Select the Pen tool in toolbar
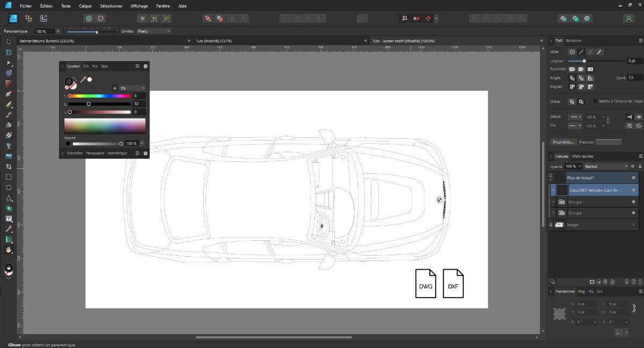The height and width of the screenshot is (348, 644). pyautogui.click(x=9, y=94)
